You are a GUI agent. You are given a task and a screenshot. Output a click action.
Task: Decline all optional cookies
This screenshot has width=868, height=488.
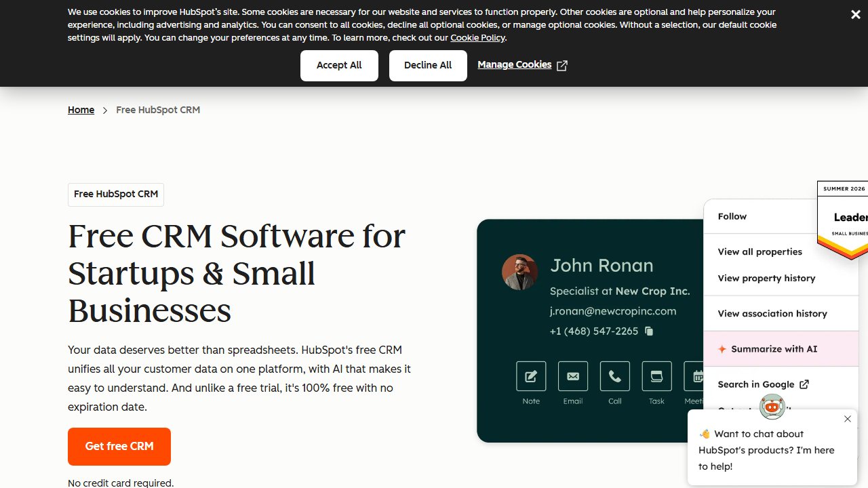click(428, 66)
